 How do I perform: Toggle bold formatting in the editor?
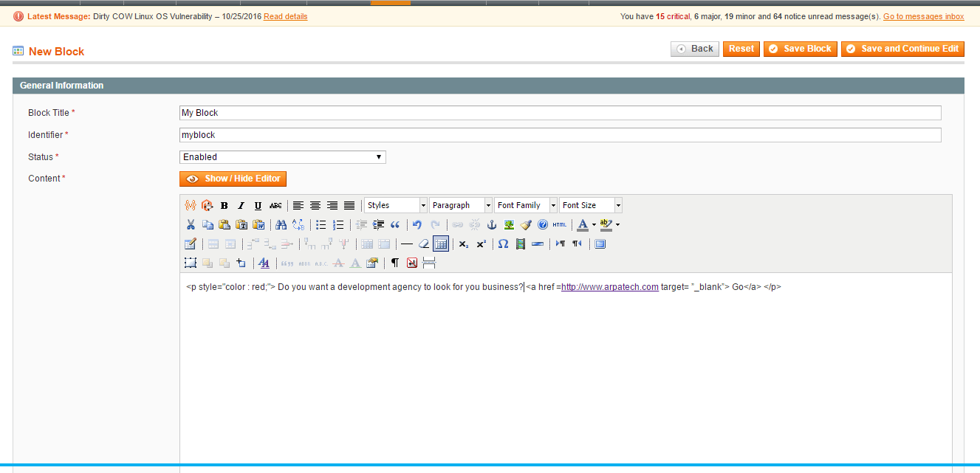(x=224, y=206)
